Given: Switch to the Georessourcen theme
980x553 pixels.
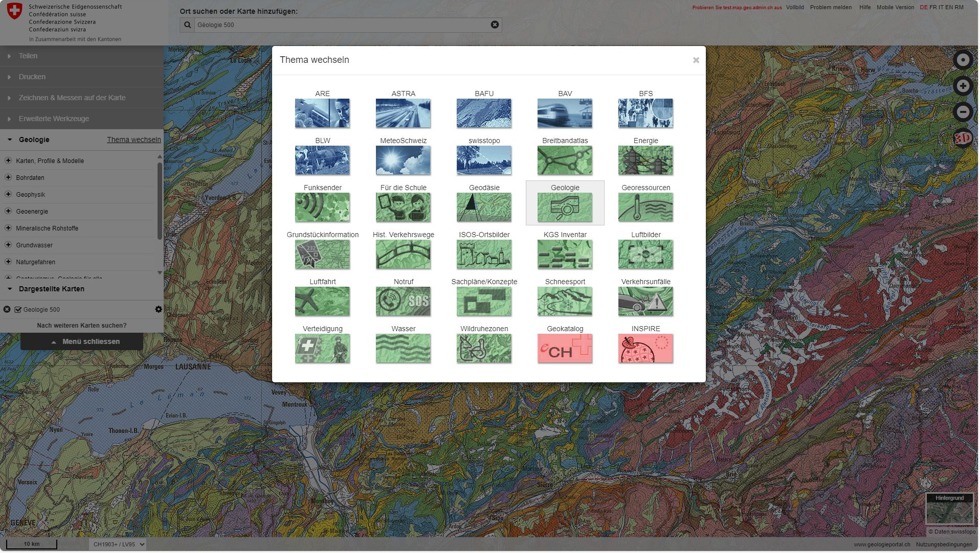Looking at the screenshot, I should click(x=645, y=207).
